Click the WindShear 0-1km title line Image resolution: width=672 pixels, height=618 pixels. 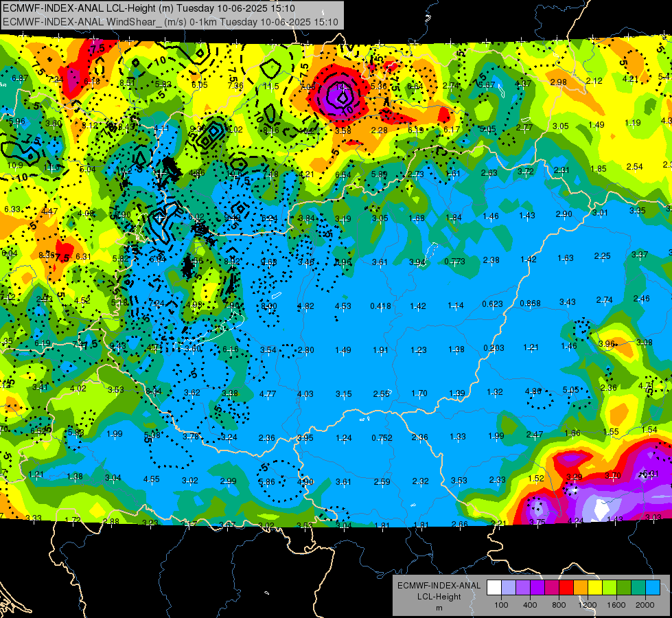click(170, 22)
